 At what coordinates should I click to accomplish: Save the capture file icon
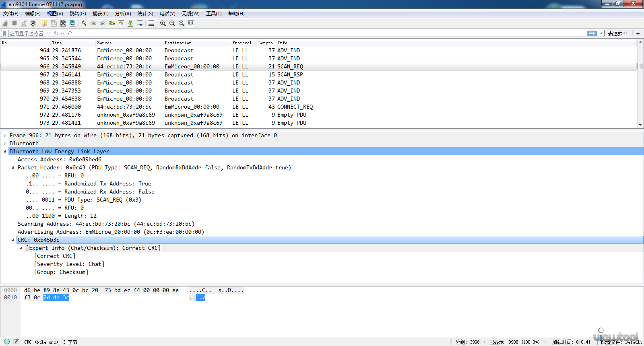54,23
